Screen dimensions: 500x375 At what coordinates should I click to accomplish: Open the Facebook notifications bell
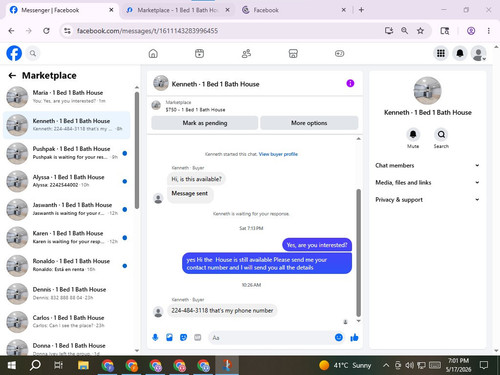pos(460,53)
